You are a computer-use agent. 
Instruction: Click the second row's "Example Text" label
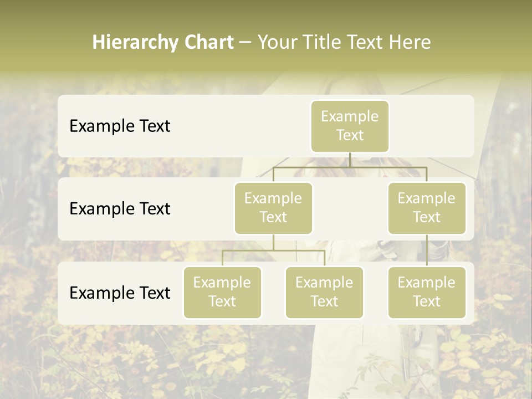(x=120, y=209)
